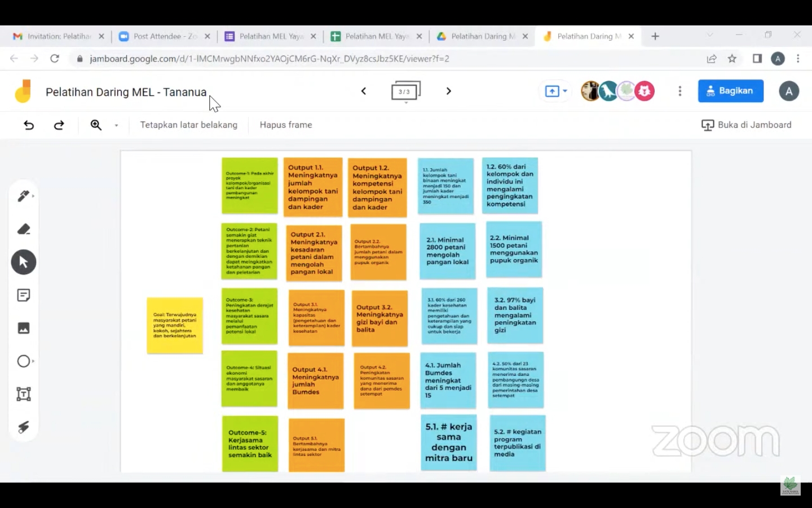812x508 pixels.
Task: Open the zoom level dropdown arrow
Action: pos(116,125)
